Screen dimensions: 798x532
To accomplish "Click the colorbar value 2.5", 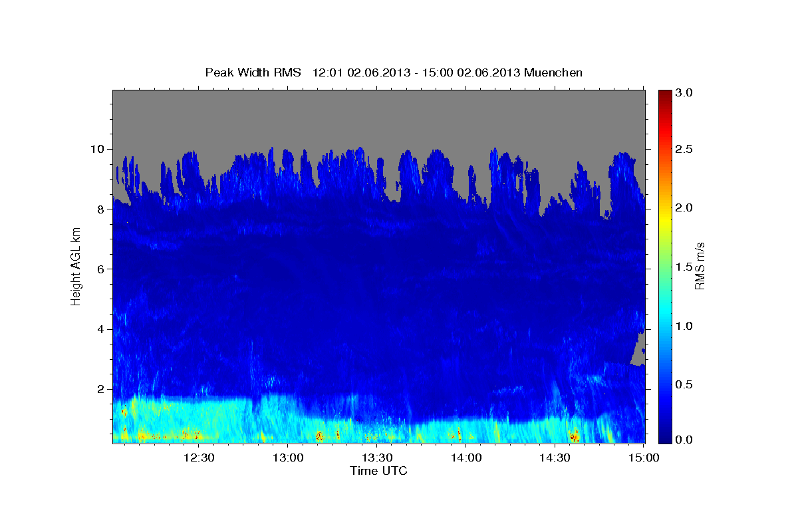I will coord(685,149).
